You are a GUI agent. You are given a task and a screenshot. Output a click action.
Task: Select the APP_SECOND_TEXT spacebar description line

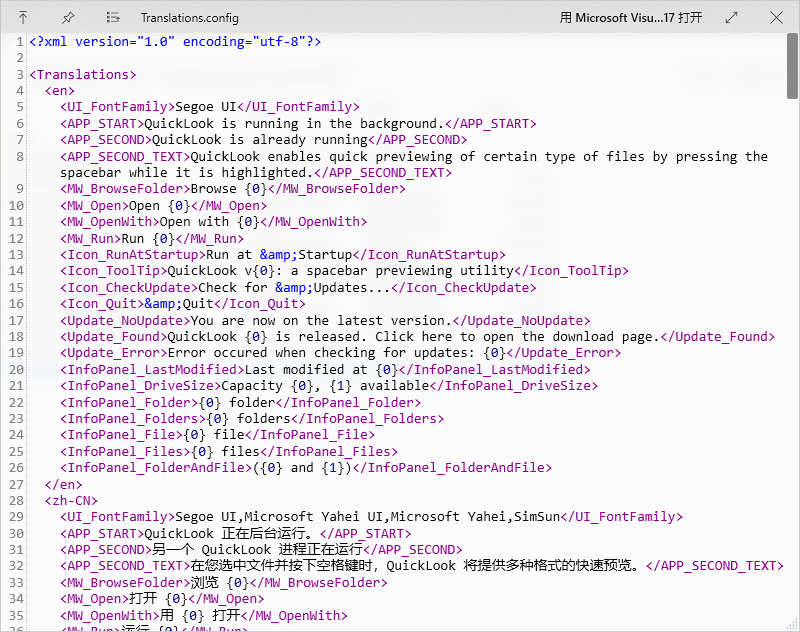(x=400, y=155)
